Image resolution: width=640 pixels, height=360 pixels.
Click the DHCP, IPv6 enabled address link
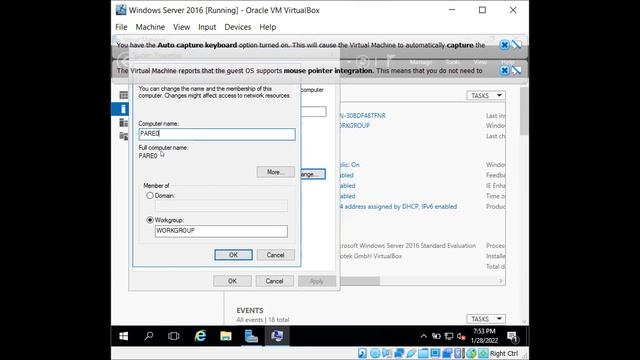click(x=398, y=207)
